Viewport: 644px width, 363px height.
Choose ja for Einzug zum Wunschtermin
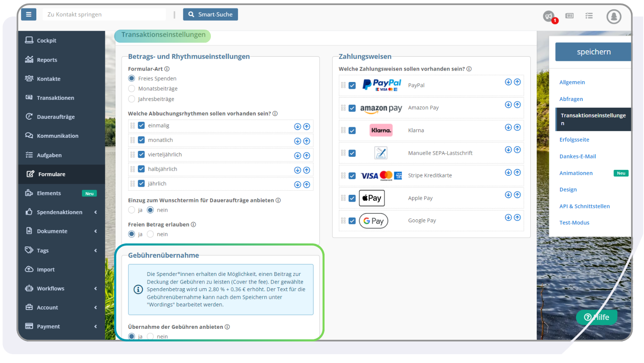(131, 210)
